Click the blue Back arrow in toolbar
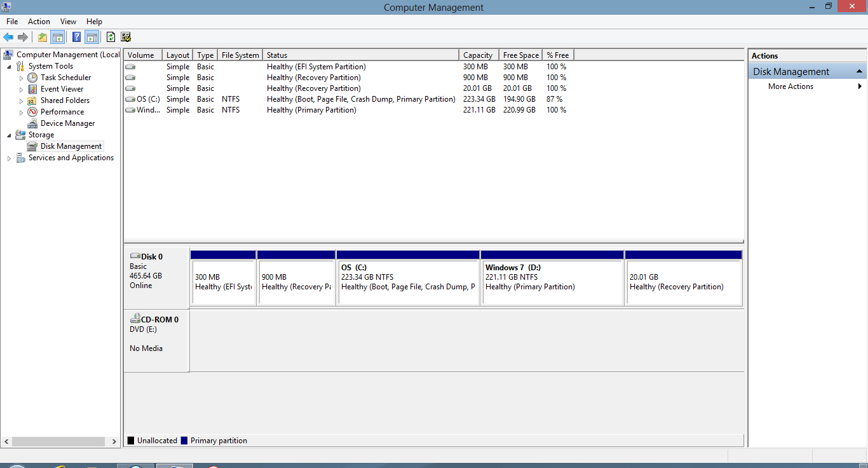Screen dimensions: 868x468 8,37
